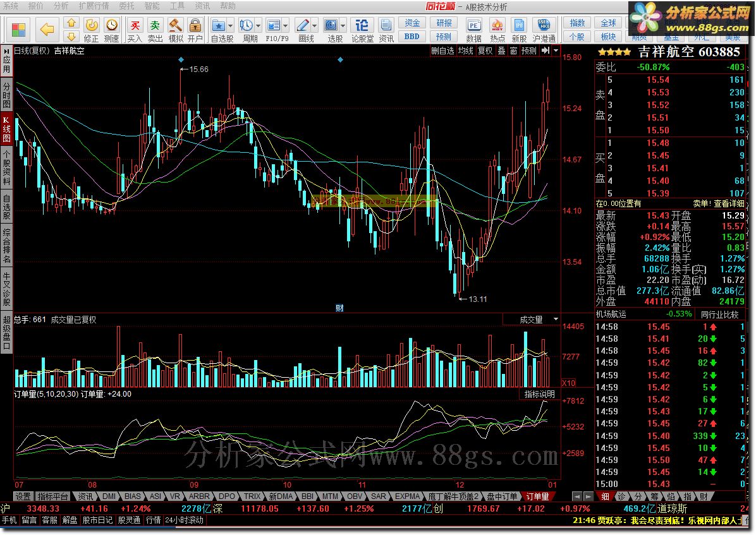The width and height of the screenshot is (756, 535).
Task: Open the 系统 menu
Action: 11,6
